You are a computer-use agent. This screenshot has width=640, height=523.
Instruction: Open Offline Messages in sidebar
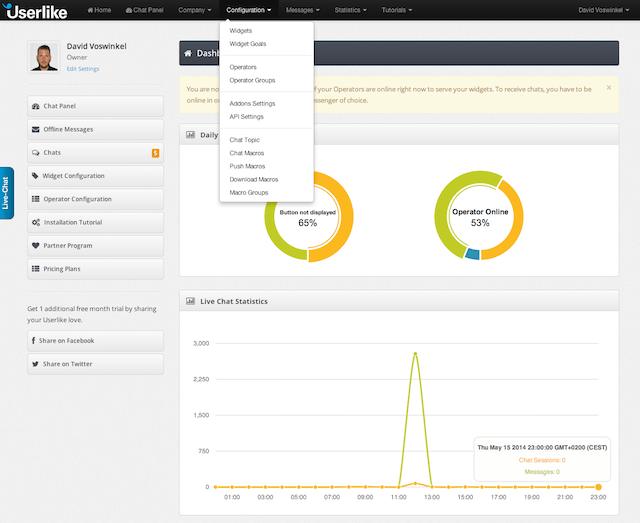(x=95, y=130)
